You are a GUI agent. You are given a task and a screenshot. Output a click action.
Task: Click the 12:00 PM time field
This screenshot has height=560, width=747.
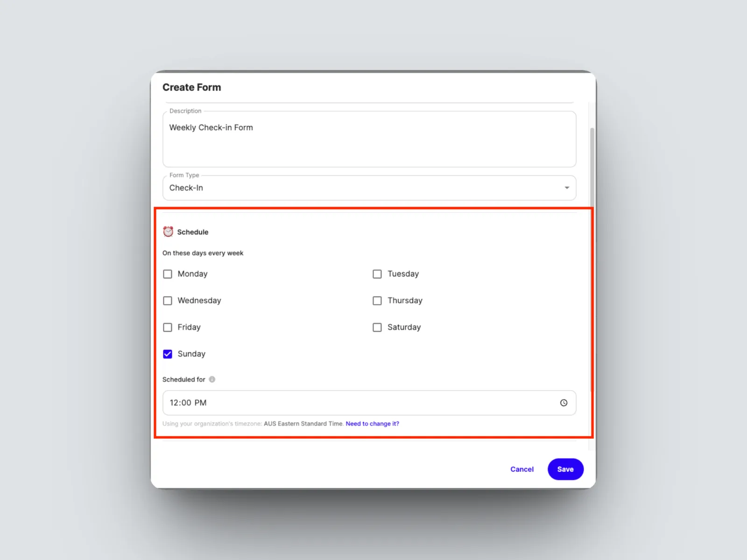click(369, 403)
